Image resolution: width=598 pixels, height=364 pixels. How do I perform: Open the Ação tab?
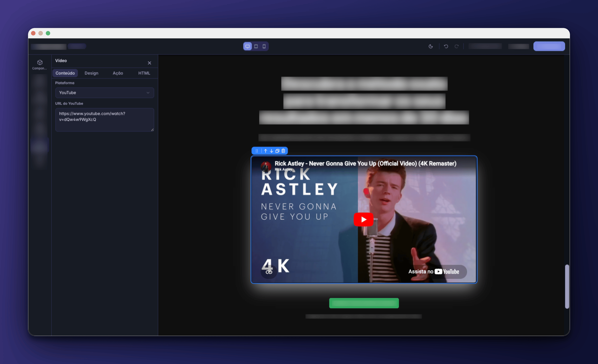pos(118,73)
